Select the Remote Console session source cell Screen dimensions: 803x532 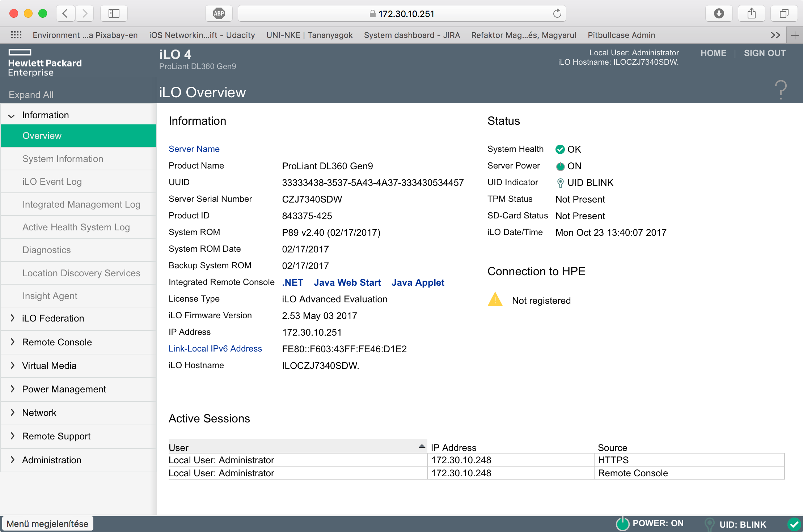point(689,473)
